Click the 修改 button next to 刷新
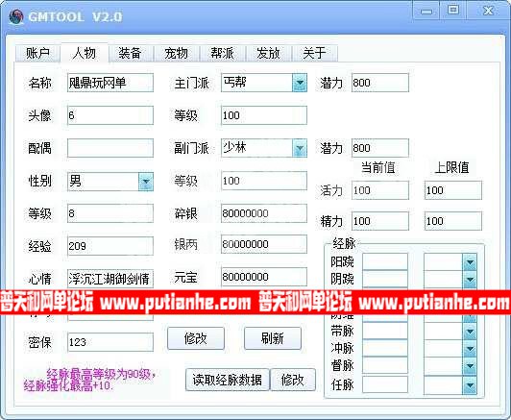Screen dimensions: 511x420 click(196, 338)
